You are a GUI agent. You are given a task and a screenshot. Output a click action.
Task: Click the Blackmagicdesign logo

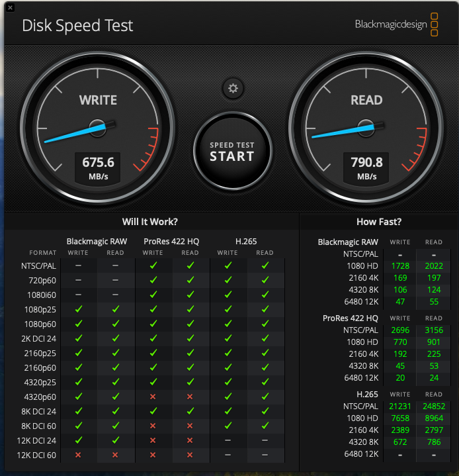(x=396, y=24)
